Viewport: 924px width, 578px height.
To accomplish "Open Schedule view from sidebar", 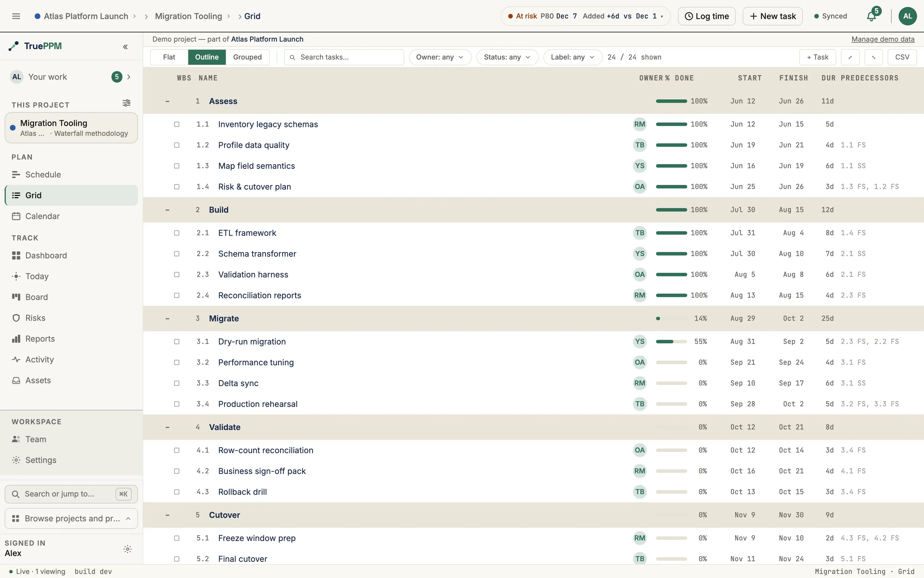I will pyautogui.click(x=71, y=174).
